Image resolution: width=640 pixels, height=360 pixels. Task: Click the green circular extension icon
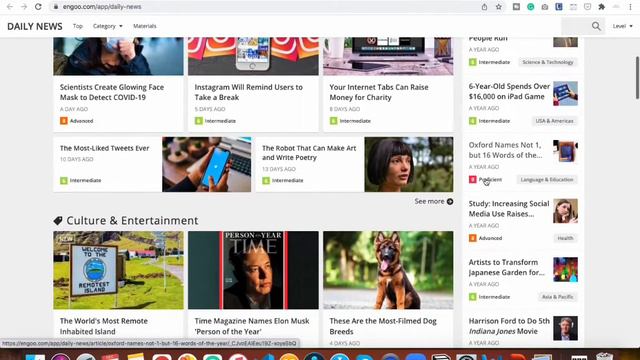point(531,7)
